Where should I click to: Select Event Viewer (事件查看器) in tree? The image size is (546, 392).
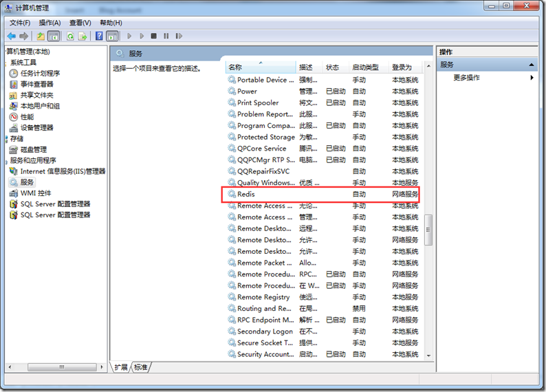31,84
